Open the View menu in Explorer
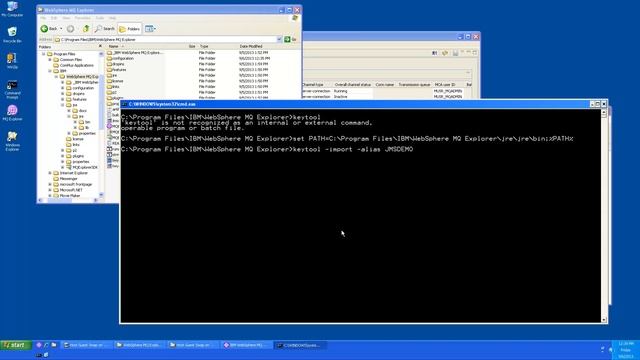 [x=66, y=18]
